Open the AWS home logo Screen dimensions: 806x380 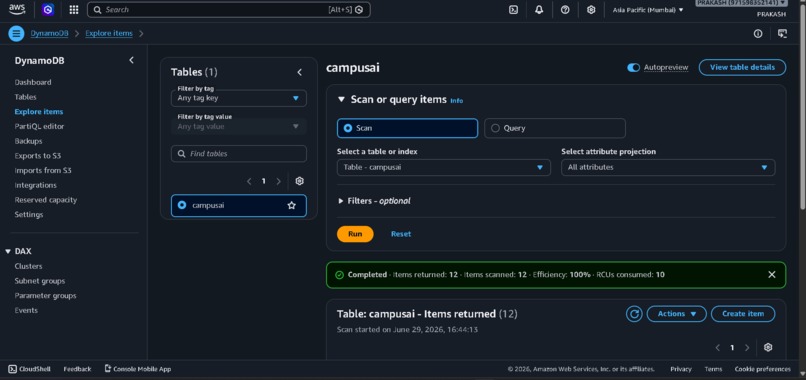[x=16, y=9]
